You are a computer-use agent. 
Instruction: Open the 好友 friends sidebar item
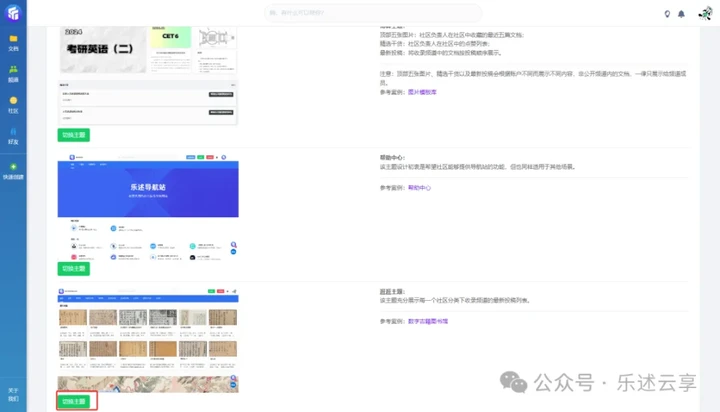pos(13,136)
